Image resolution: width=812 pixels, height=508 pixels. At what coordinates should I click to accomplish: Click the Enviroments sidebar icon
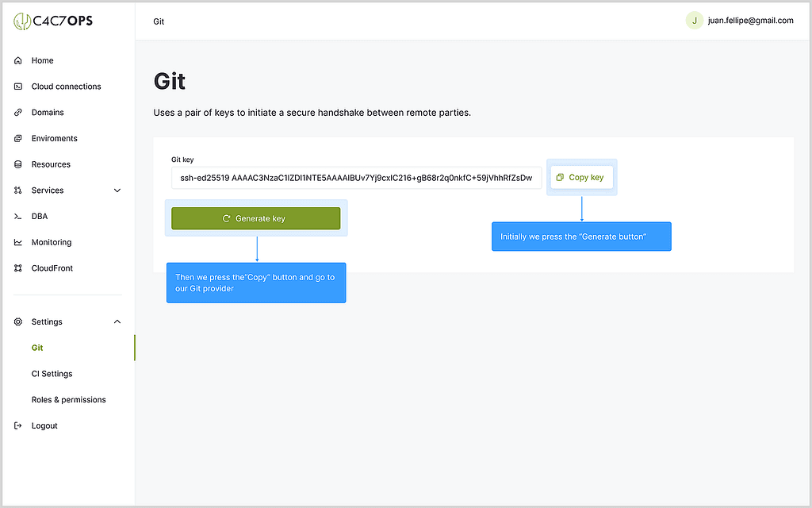click(18, 138)
